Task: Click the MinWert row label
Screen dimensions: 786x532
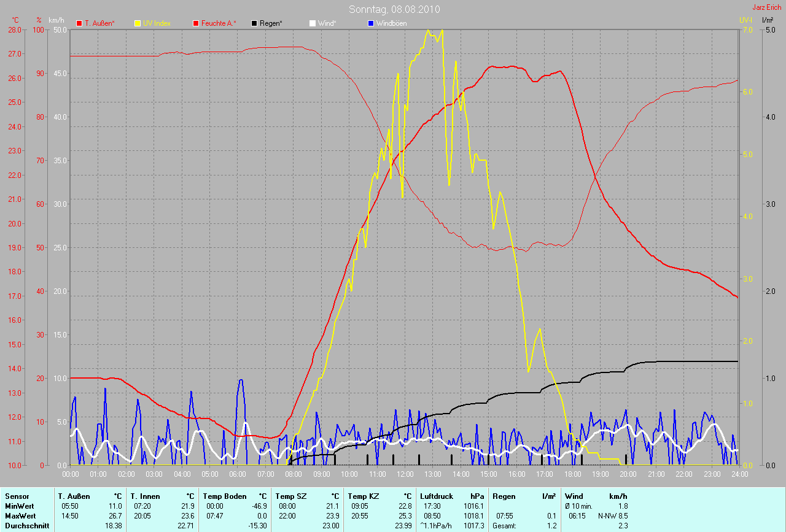Action: click(x=18, y=506)
